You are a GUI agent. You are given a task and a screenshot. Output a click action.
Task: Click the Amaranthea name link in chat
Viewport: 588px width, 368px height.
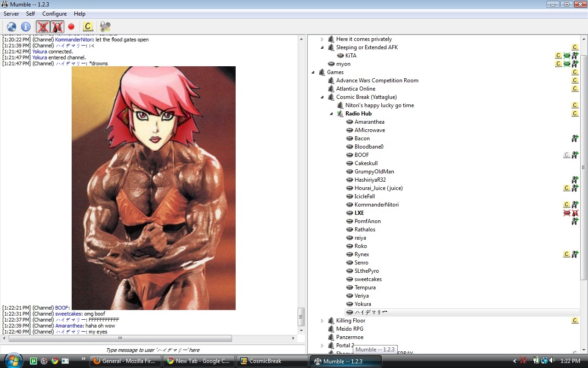click(x=69, y=326)
